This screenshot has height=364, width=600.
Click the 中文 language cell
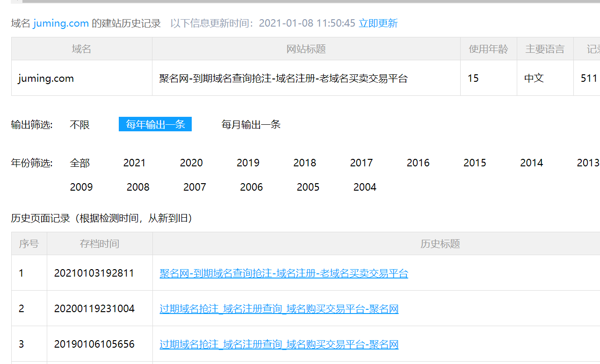[x=545, y=78]
